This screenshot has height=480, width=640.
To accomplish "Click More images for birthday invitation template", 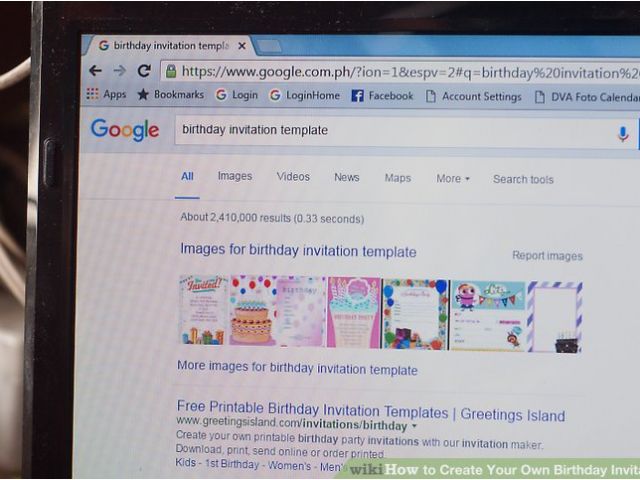I will point(297,368).
